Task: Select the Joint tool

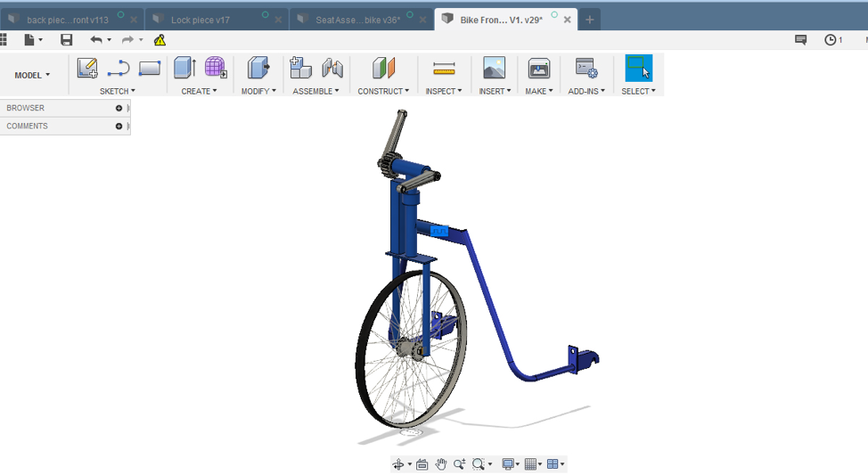Action: tap(332, 68)
